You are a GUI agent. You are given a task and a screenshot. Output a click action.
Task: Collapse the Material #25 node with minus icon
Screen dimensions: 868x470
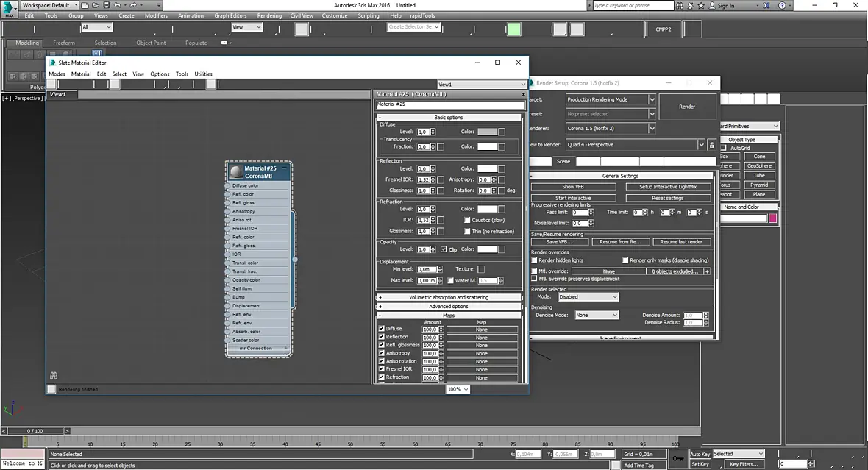click(285, 168)
